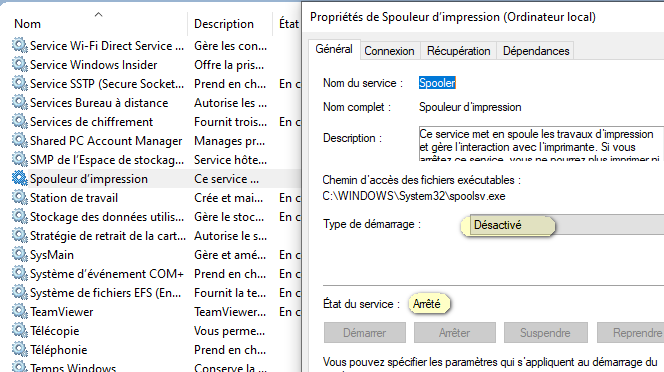This screenshot has width=664, height=372.
Task: Click 'Crée et mai...' description cell
Action: (229, 198)
